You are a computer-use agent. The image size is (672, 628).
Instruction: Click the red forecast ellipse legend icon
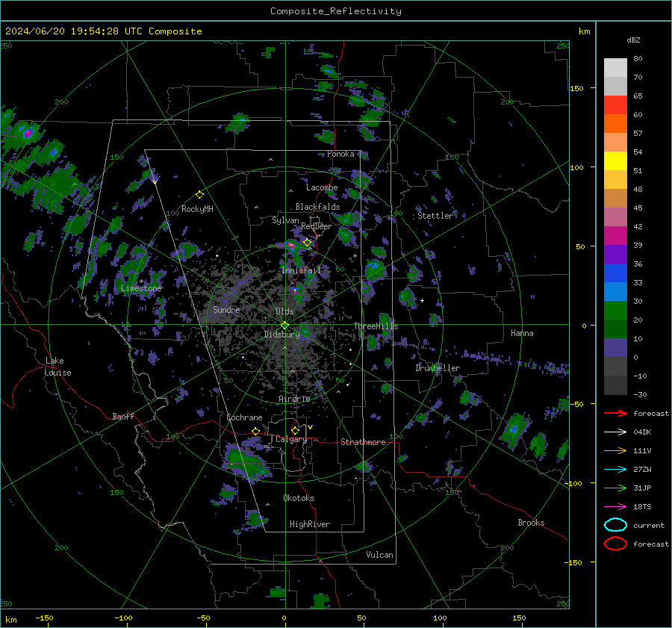615,544
